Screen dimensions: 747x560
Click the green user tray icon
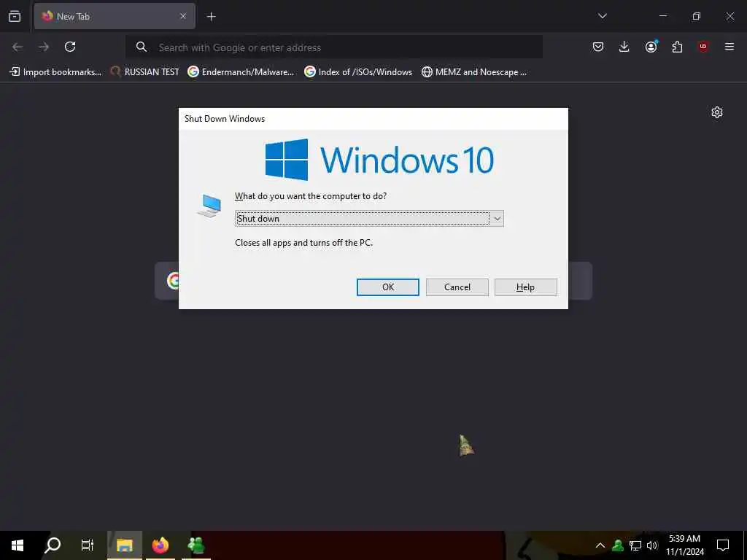point(618,545)
